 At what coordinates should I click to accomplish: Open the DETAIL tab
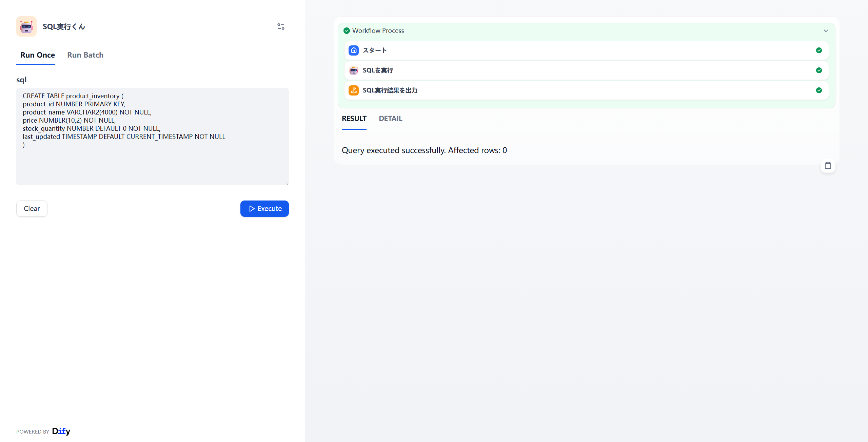(x=390, y=119)
